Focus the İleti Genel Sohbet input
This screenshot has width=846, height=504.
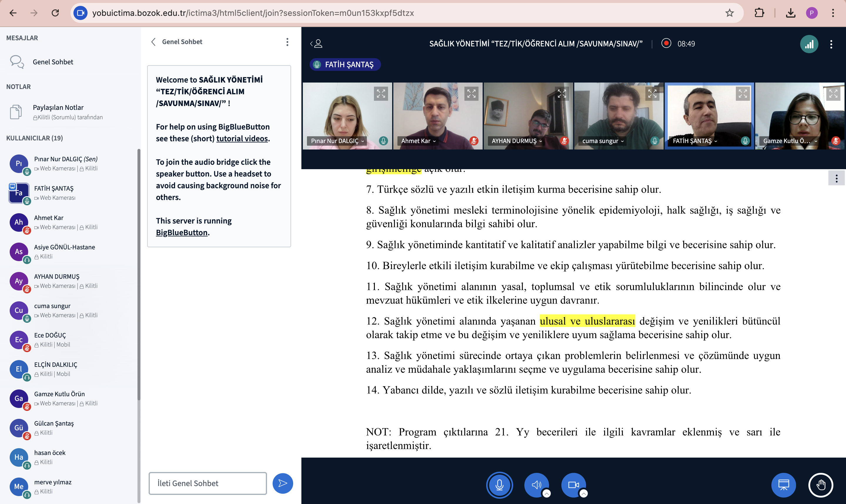click(207, 483)
